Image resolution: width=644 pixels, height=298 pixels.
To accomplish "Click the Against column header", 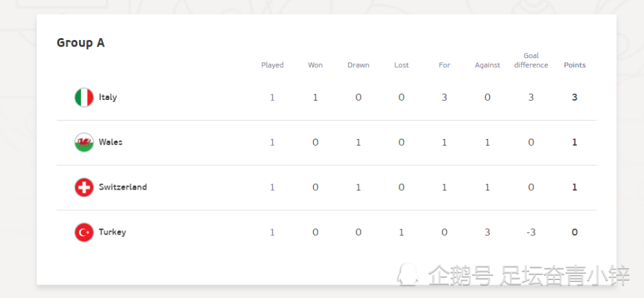I will [488, 65].
